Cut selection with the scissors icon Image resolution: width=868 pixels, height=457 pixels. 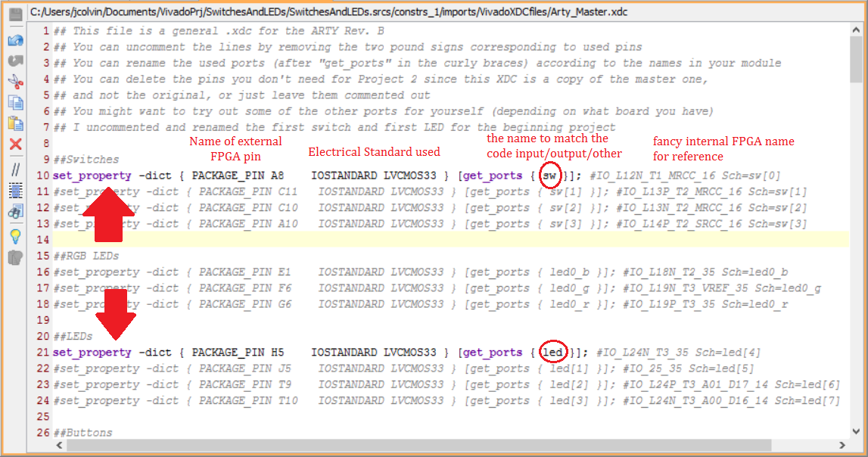pos(15,82)
